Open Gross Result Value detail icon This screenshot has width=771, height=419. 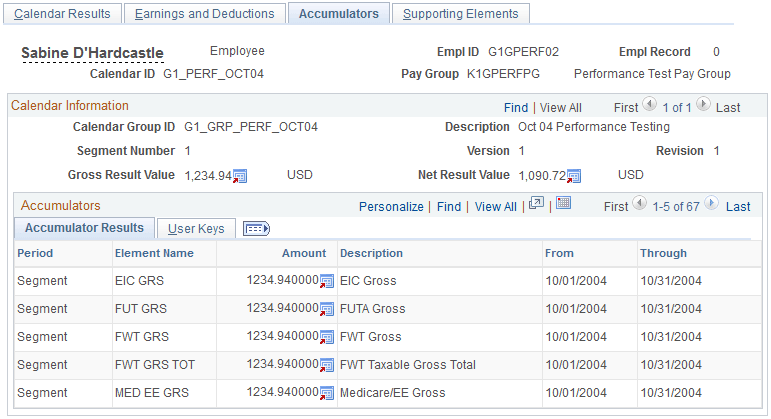(x=240, y=176)
